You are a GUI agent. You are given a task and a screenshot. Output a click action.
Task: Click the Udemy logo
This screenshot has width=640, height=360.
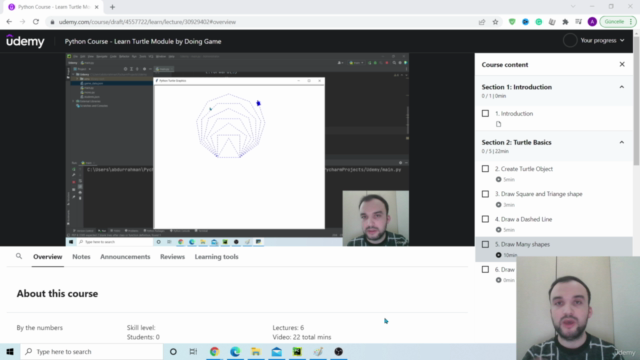pyautogui.click(x=25, y=41)
